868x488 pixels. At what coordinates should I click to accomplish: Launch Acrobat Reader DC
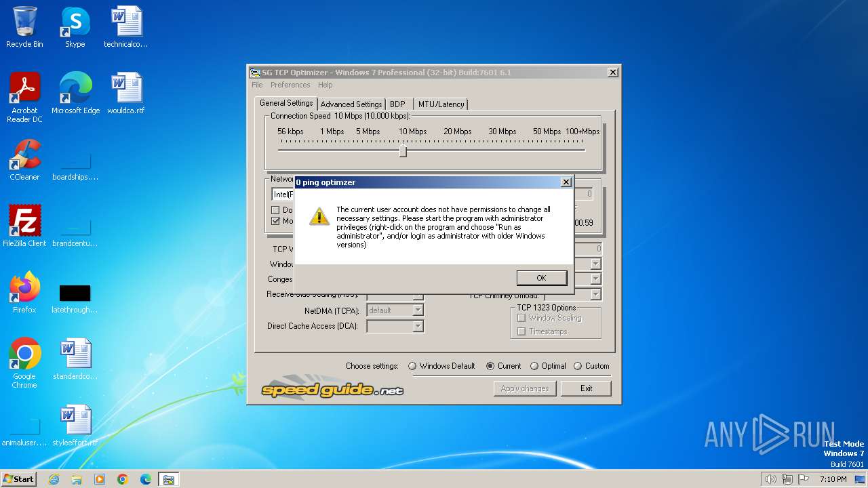pyautogui.click(x=24, y=97)
